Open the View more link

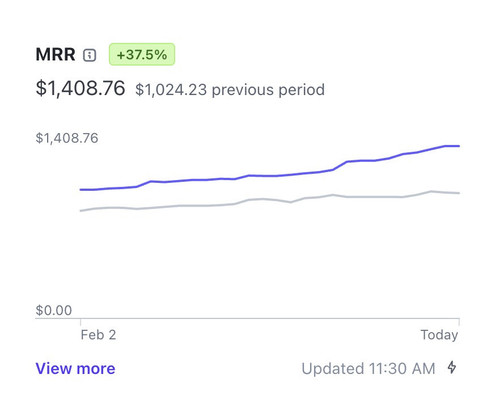tap(75, 369)
